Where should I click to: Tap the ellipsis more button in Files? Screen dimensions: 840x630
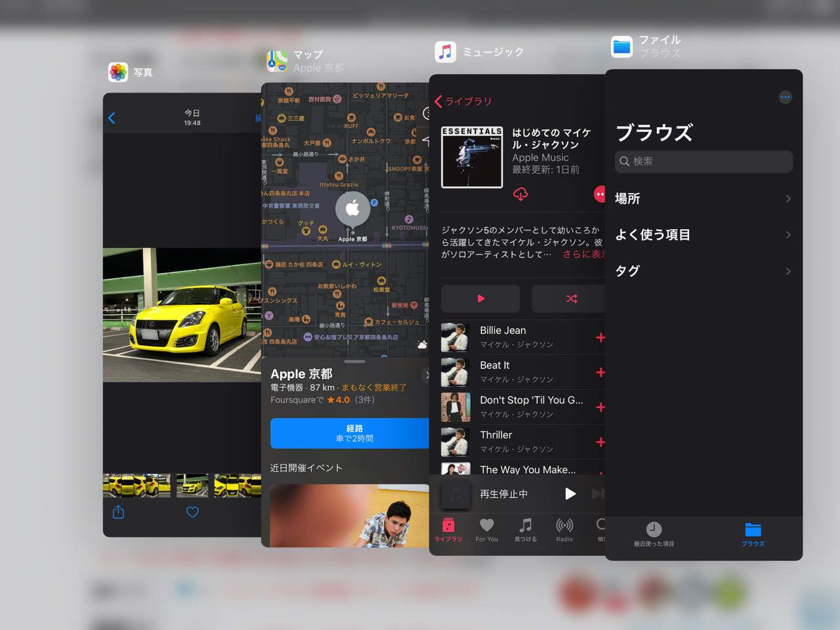[x=786, y=97]
